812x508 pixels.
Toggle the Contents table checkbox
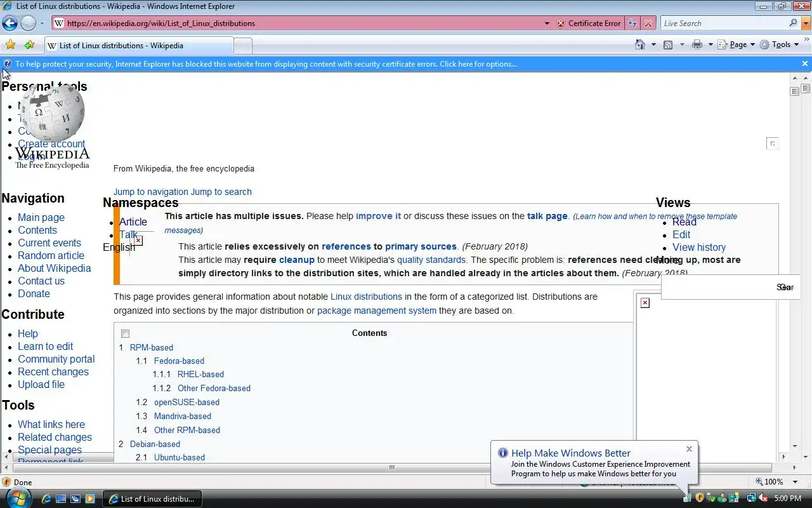click(125, 334)
